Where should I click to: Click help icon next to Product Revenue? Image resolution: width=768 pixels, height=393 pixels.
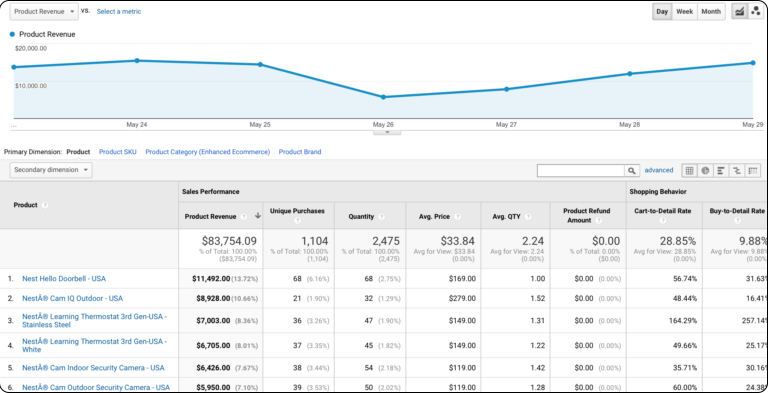pyautogui.click(x=244, y=217)
